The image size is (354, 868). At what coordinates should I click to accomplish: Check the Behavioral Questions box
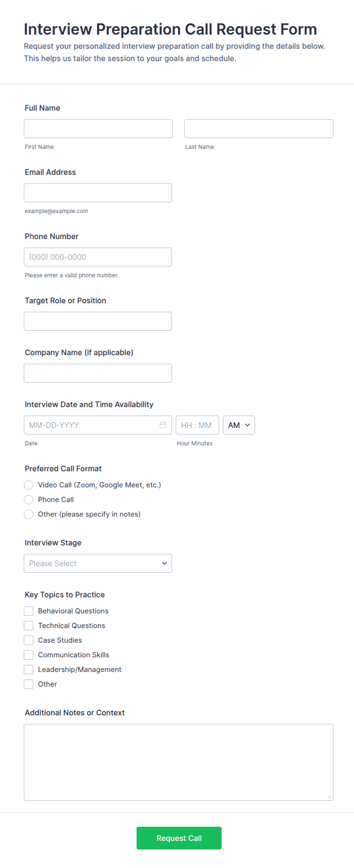pyautogui.click(x=29, y=611)
